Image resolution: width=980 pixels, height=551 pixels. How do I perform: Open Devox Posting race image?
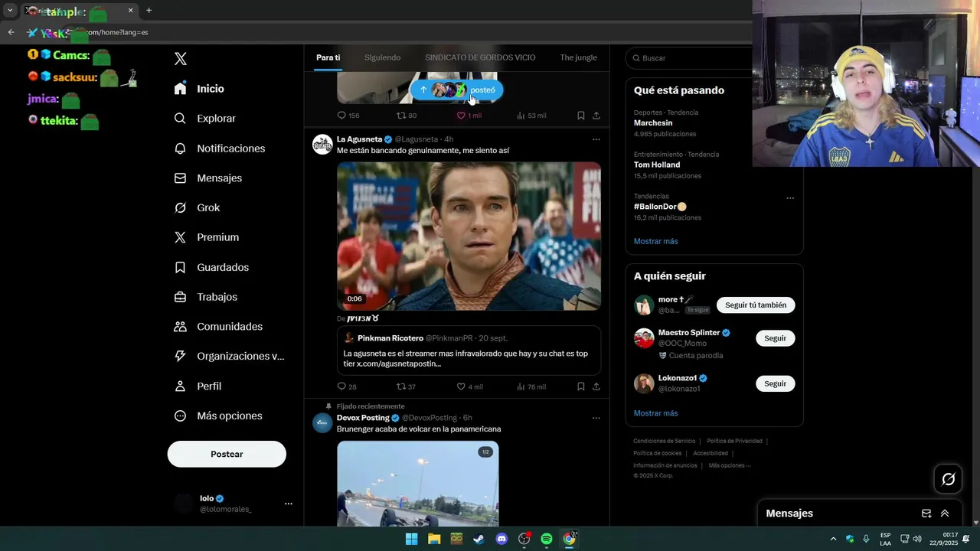point(418,484)
